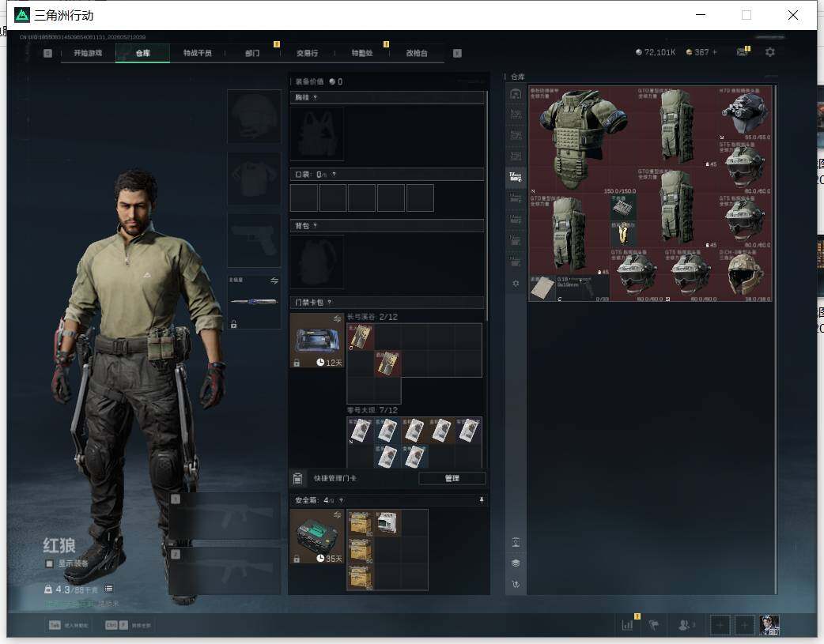824x644 pixels.
Task: Select the safe box with 35天
Action: [317, 537]
